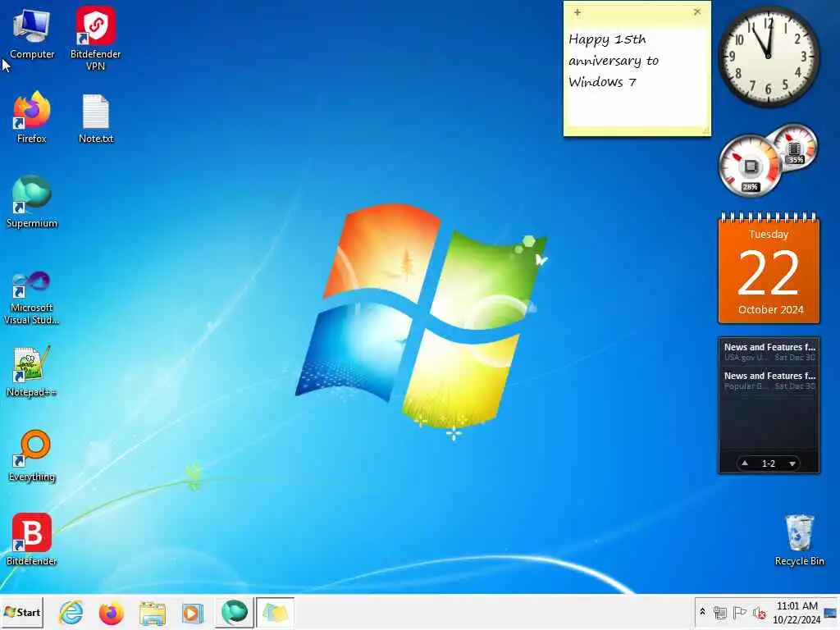840x630 pixels.
Task: Click October 2024 on the calendar gadget
Action: 770,309
